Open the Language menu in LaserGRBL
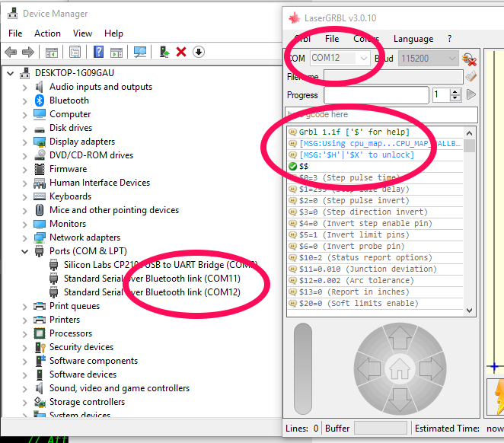The height and width of the screenshot is (443, 504). point(413,39)
